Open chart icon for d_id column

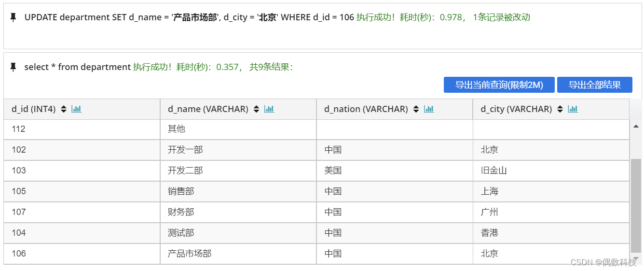(x=76, y=109)
